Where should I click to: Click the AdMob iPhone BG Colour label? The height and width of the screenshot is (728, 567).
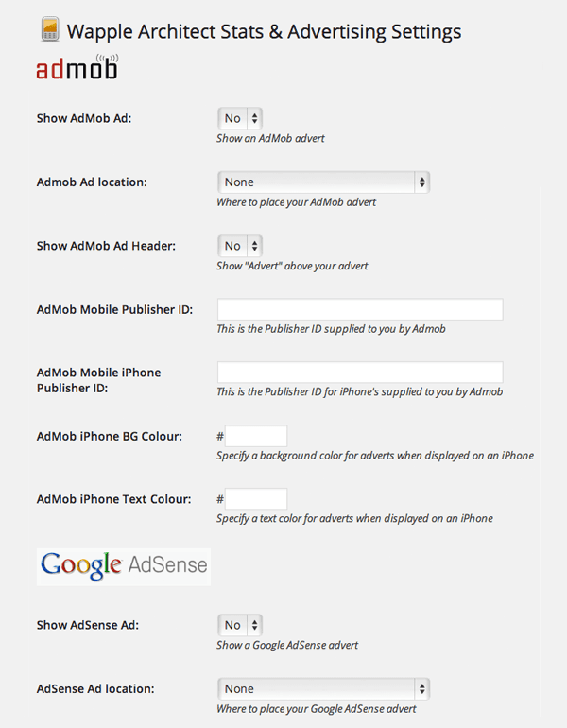110,436
